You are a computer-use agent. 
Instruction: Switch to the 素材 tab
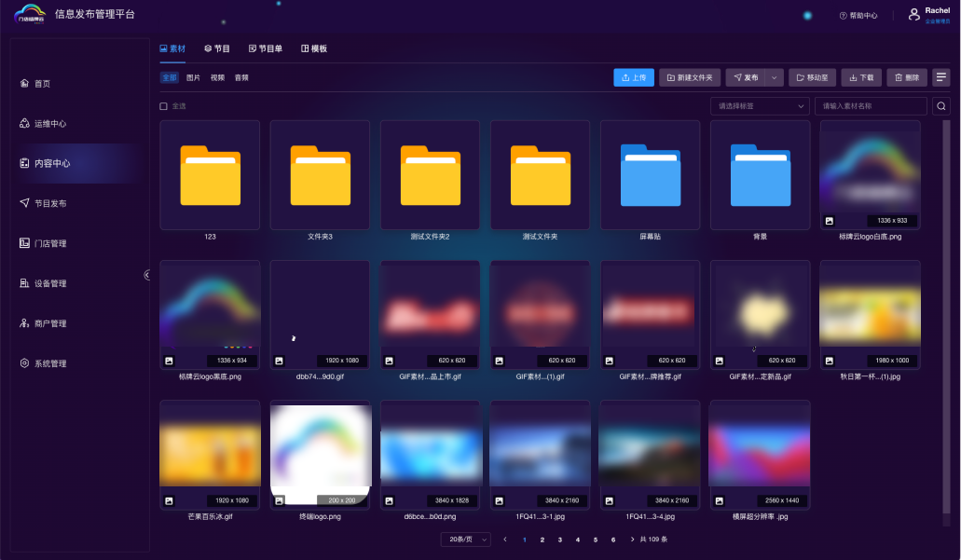coord(172,48)
